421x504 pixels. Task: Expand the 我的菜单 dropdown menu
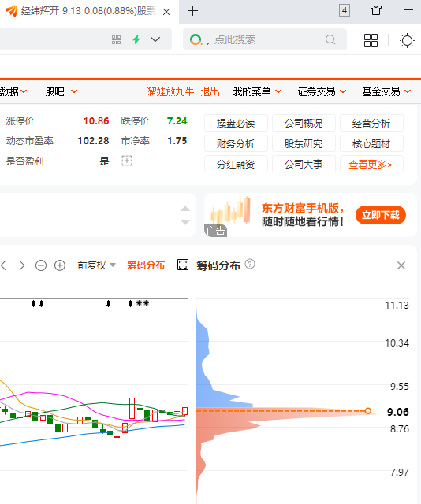[x=257, y=91]
